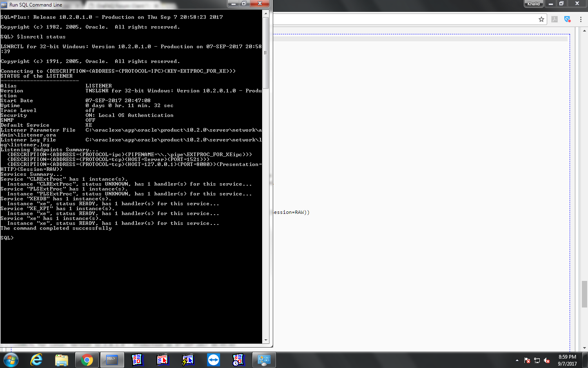Click the 'Listener Parameter File' row
Image resolution: width=588 pixels, height=368 pixels.
pyautogui.click(x=131, y=132)
